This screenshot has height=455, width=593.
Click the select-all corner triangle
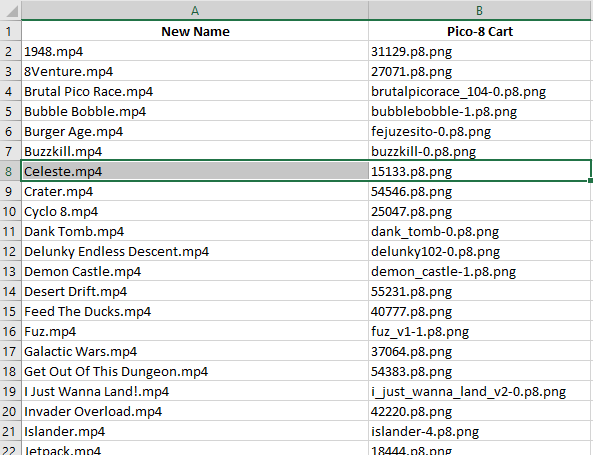(12, 11)
